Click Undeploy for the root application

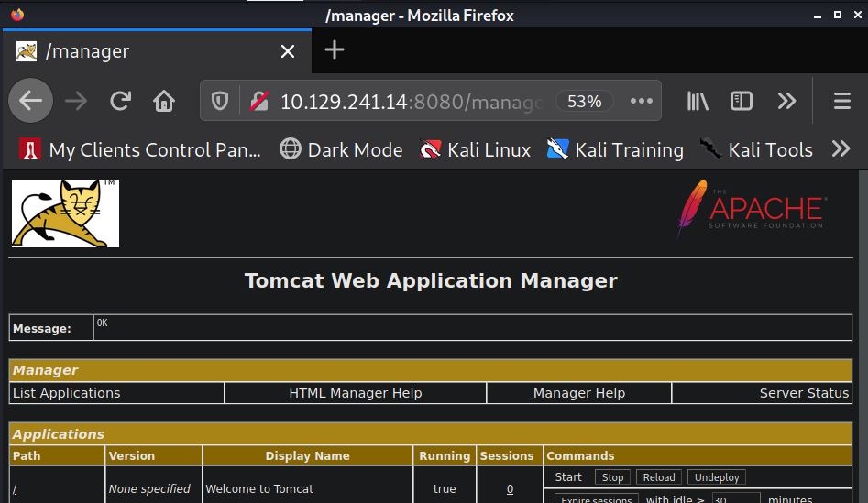[x=717, y=477]
